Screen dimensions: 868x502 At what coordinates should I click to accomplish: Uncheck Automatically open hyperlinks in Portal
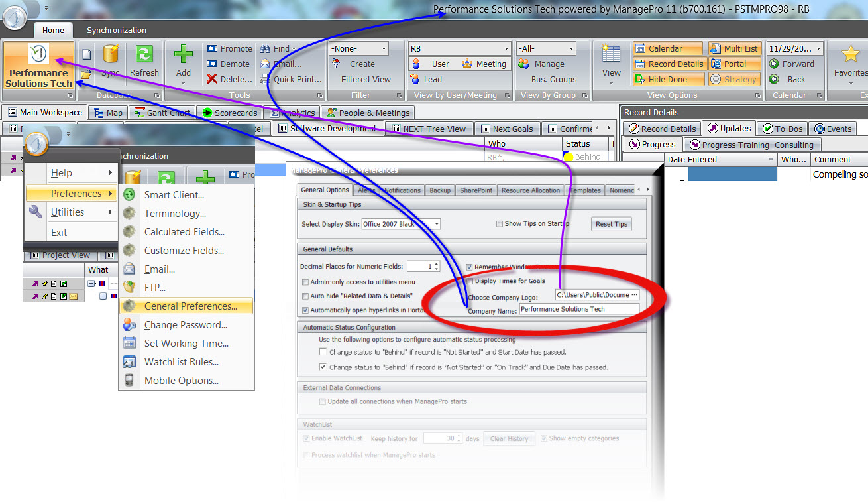(x=305, y=310)
